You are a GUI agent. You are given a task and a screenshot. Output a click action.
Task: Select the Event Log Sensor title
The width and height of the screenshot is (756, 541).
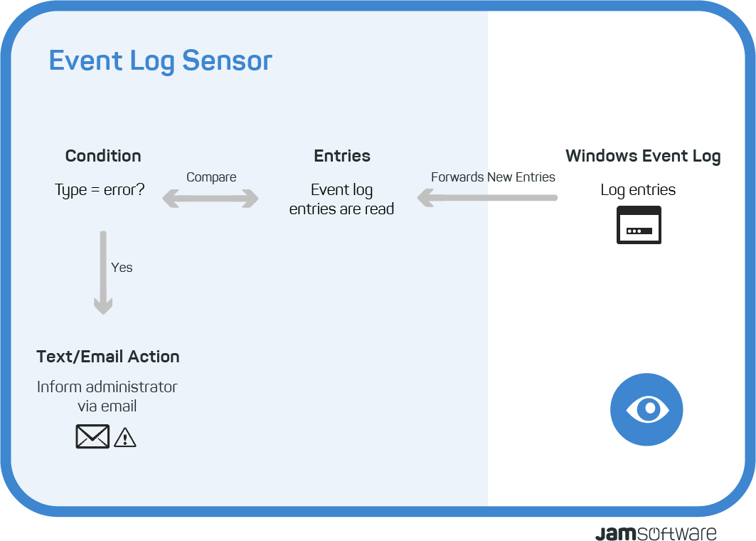[x=161, y=61]
